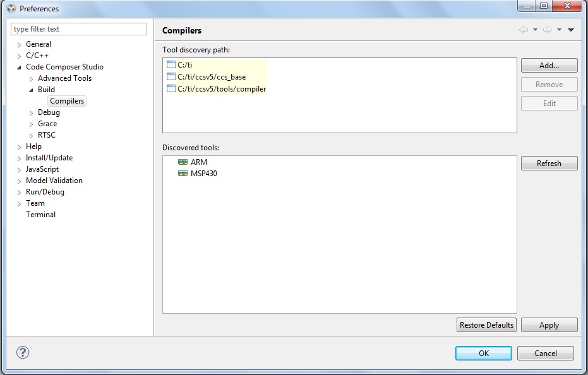Click the MSP430 chip icon

coord(183,173)
